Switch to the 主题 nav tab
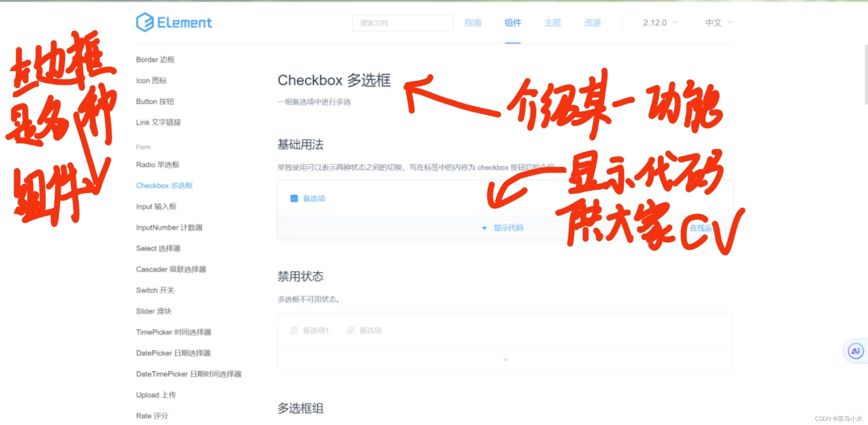 pyautogui.click(x=552, y=23)
